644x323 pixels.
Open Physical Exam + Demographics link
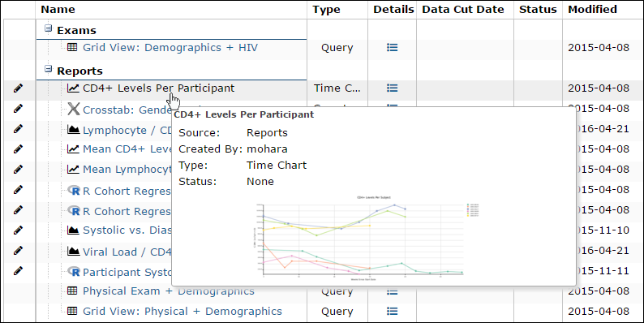tap(169, 291)
